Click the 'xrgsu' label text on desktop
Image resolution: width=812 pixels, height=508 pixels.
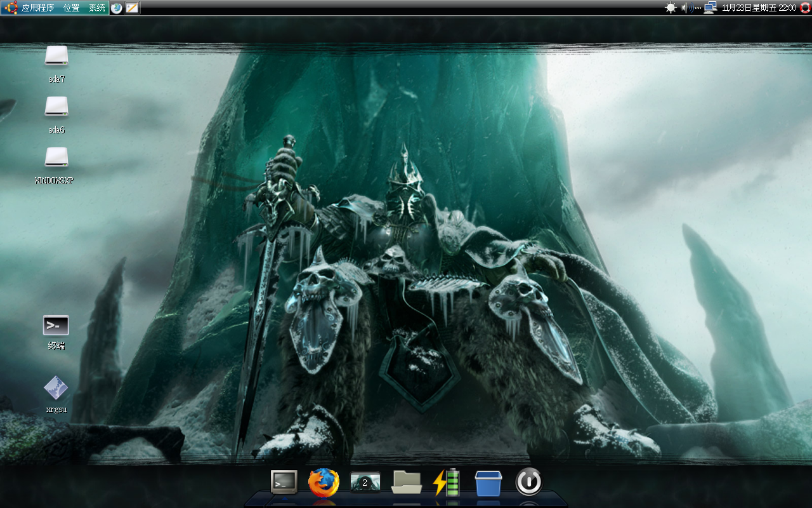click(56, 410)
